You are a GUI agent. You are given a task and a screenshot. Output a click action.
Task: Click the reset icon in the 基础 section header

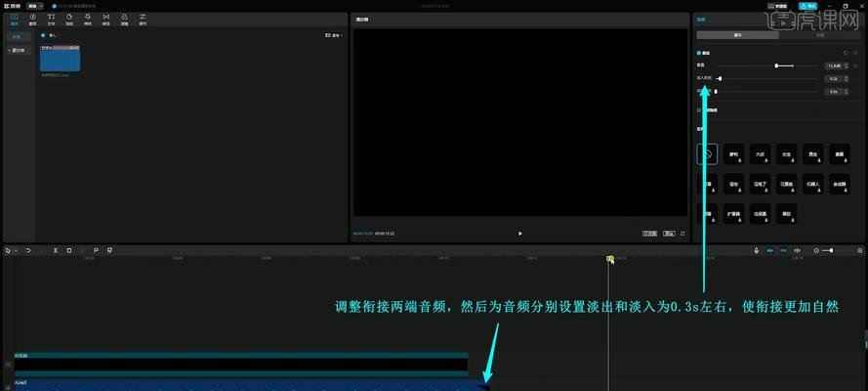pos(845,53)
